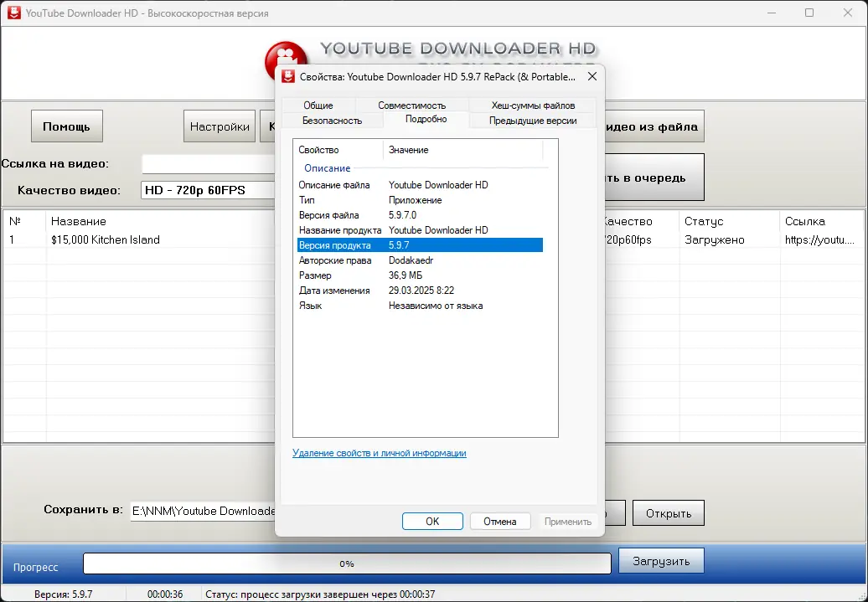Open the Настройки panel
The width and height of the screenshot is (868, 602).
(219, 126)
